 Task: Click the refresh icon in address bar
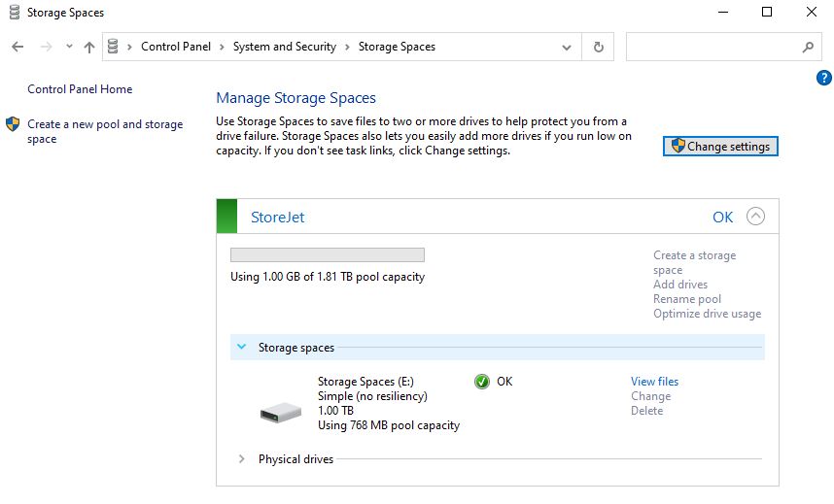(x=599, y=48)
